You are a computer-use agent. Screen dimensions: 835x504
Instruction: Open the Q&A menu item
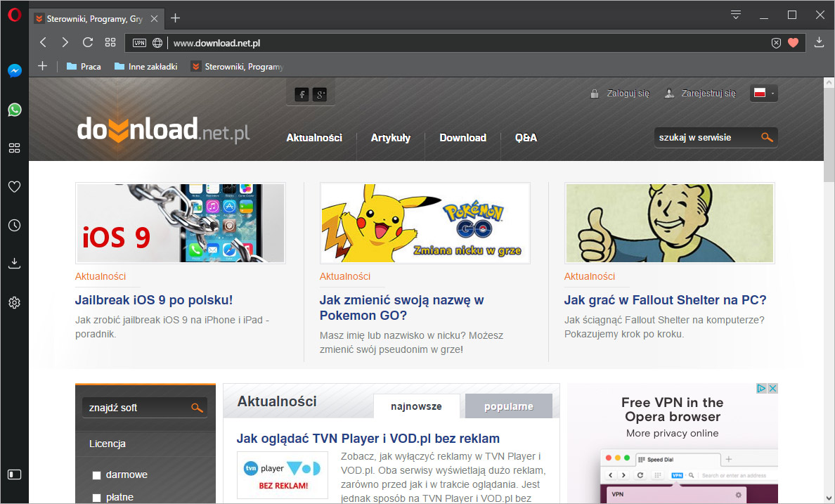click(x=526, y=138)
